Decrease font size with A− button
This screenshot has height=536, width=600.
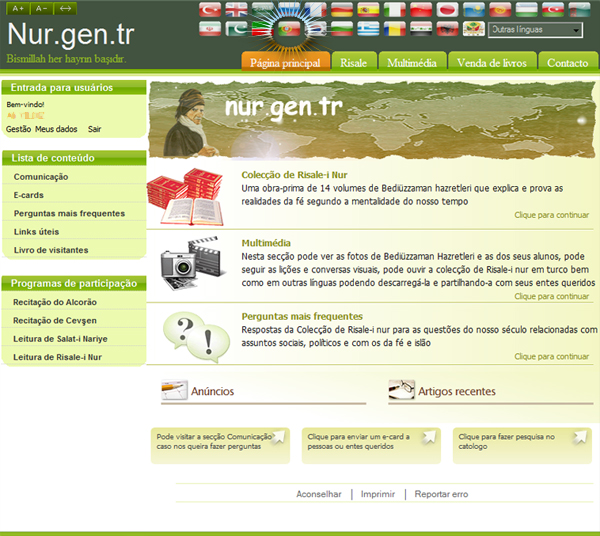42,8
